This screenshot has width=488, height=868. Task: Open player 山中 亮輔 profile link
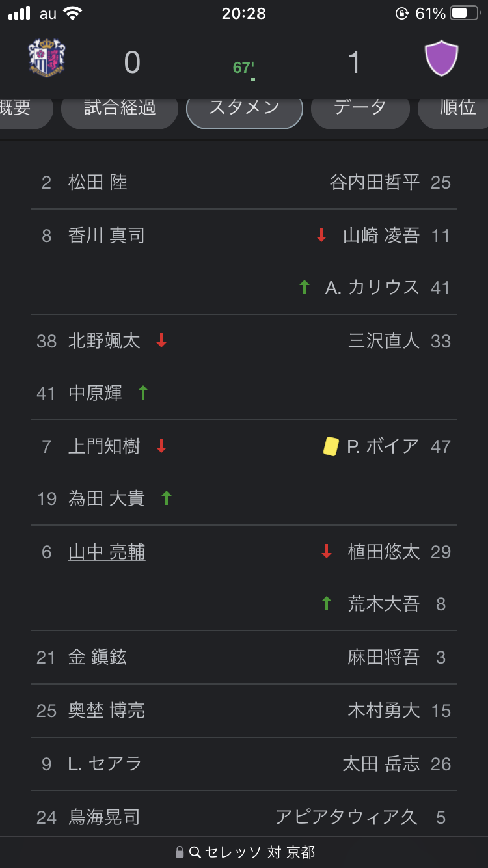click(107, 552)
